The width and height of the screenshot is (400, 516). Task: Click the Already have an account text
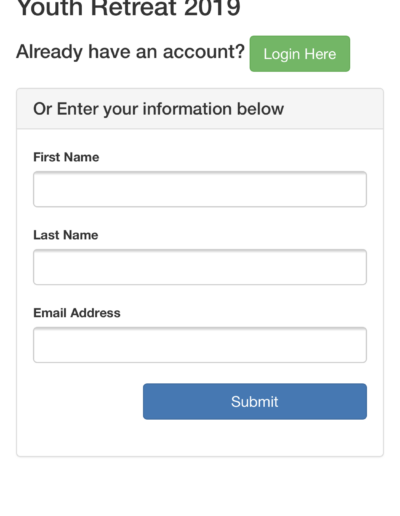coord(130,52)
